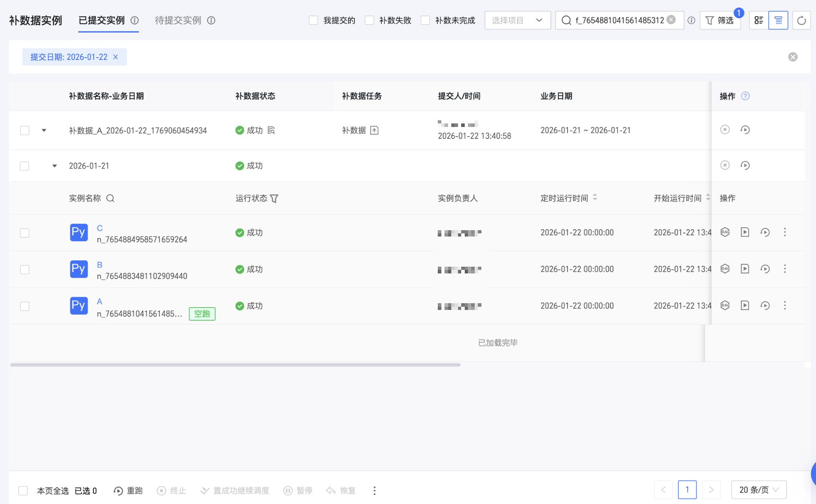816x504 pixels.
Task: Enable 我提交的 checkbox
Action: 314,20
